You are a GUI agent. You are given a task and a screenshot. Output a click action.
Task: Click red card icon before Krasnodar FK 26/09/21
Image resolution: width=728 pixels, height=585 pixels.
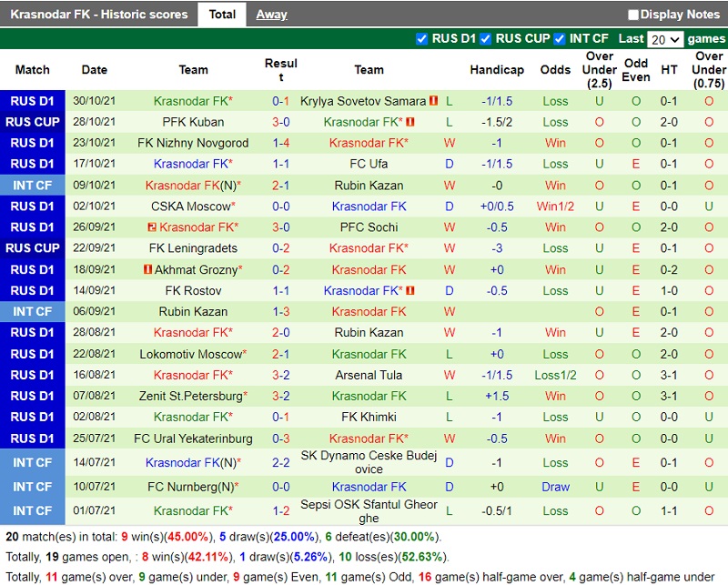click(x=151, y=227)
